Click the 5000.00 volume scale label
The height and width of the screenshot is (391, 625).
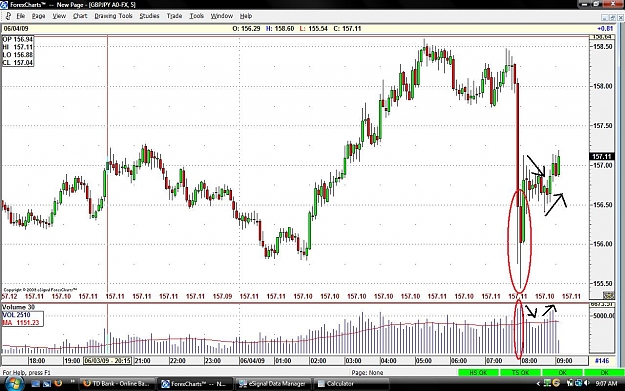[604, 316]
